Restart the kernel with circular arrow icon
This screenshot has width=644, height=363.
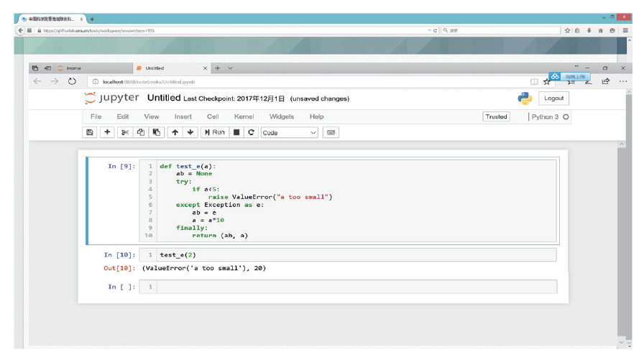coord(252,132)
